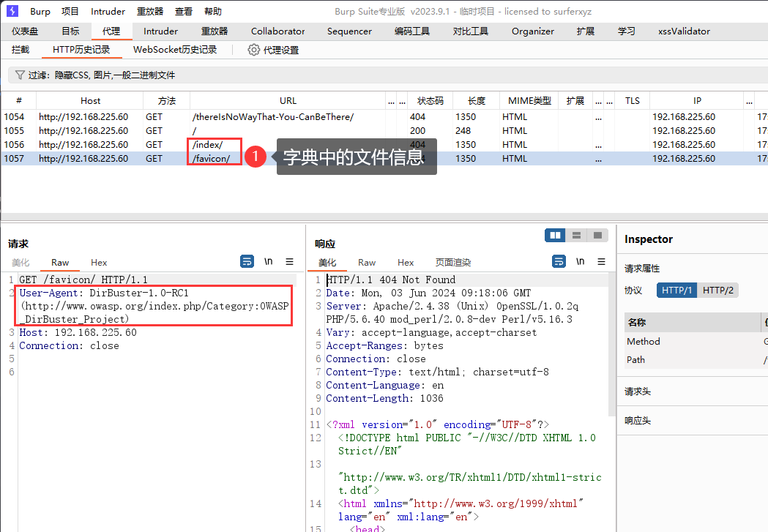
Task: Switch to 扩展 tab
Action: [x=586, y=31]
